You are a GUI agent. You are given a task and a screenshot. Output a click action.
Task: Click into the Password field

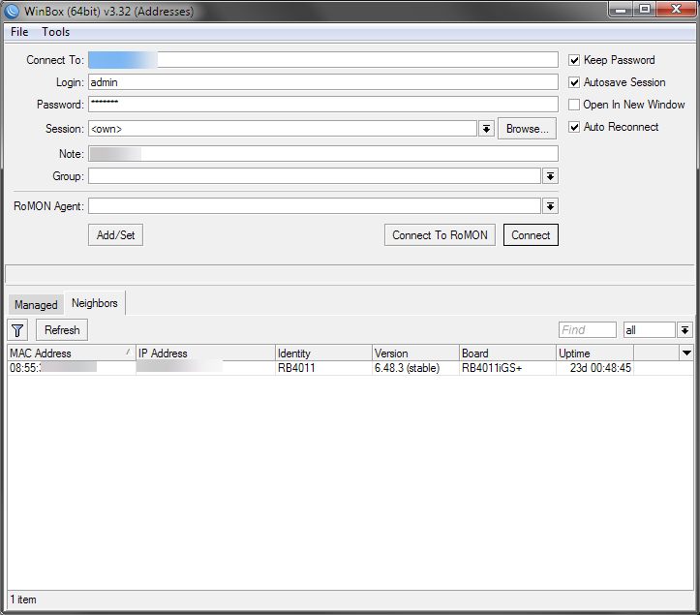click(323, 105)
